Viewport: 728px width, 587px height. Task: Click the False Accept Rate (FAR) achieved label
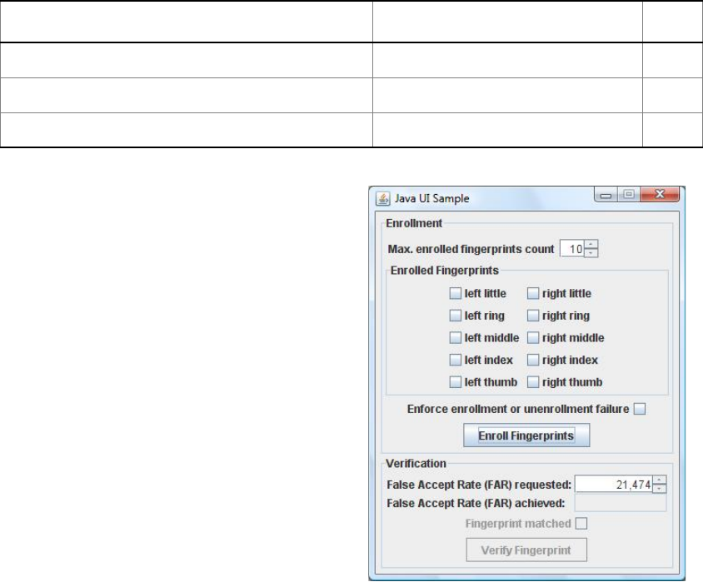pos(476,504)
